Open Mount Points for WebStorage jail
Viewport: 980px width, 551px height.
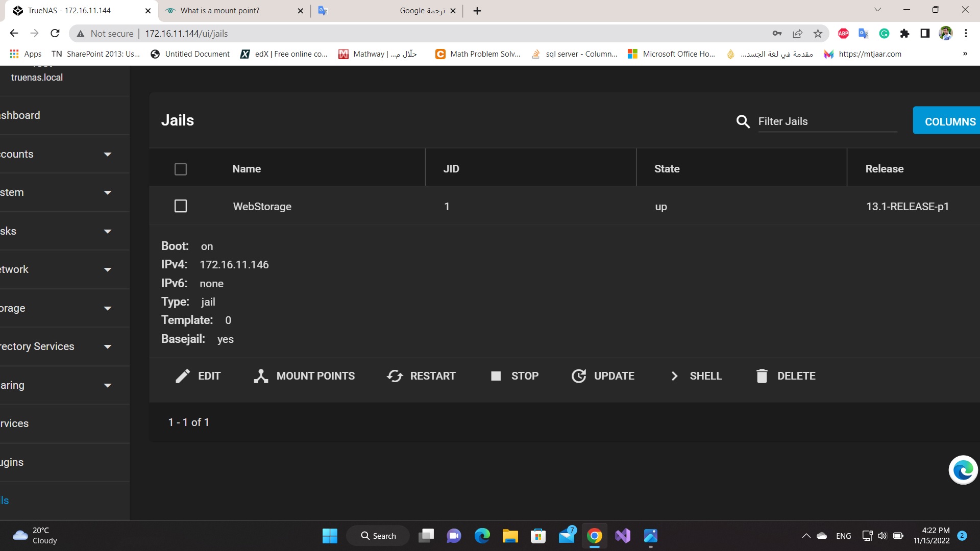[x=304, y=376]
